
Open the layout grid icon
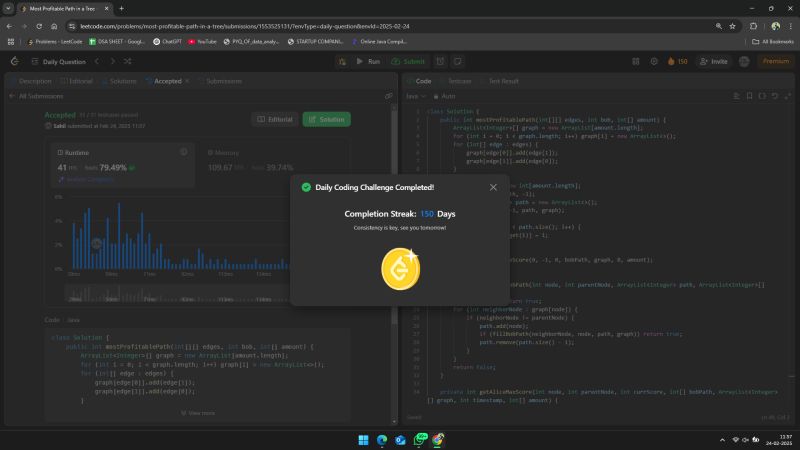point(636,61)
